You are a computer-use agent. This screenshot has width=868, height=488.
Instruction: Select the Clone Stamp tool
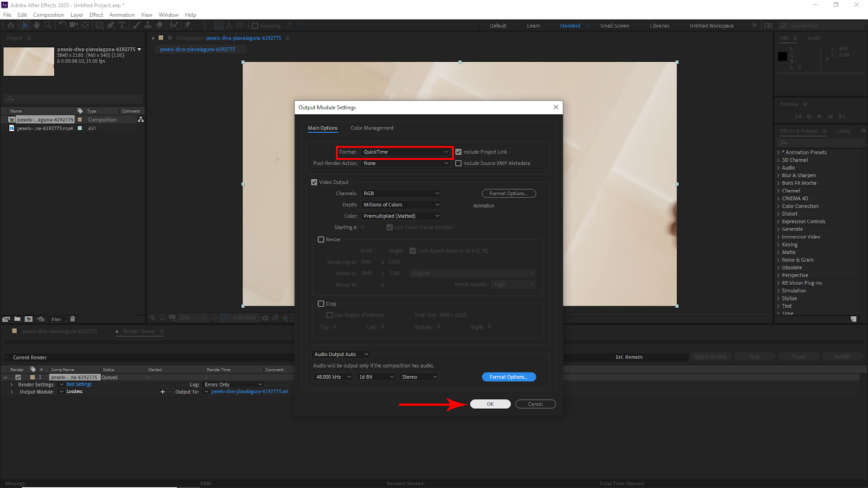point(148,25)
